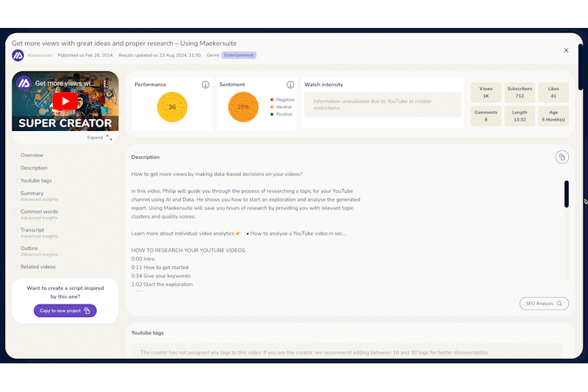
Task: Click the video title heading
Action: [124, 43]
